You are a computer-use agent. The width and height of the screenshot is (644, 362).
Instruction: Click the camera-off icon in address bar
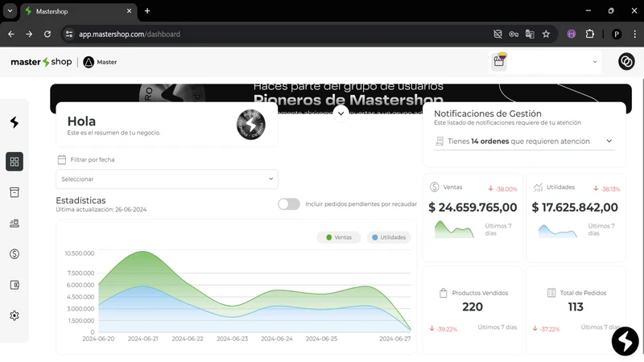[x=497, y=34]
